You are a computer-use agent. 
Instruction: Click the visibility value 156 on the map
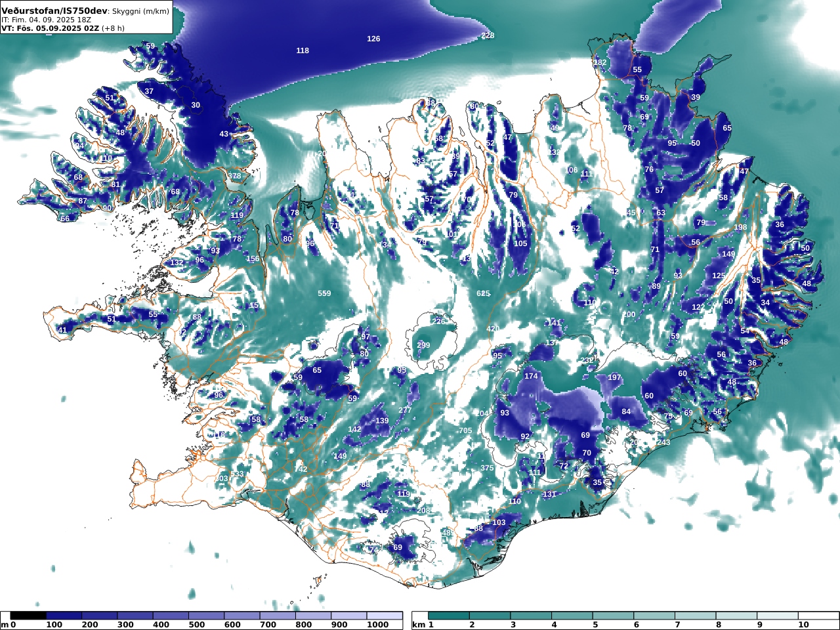tap(253, 259)
